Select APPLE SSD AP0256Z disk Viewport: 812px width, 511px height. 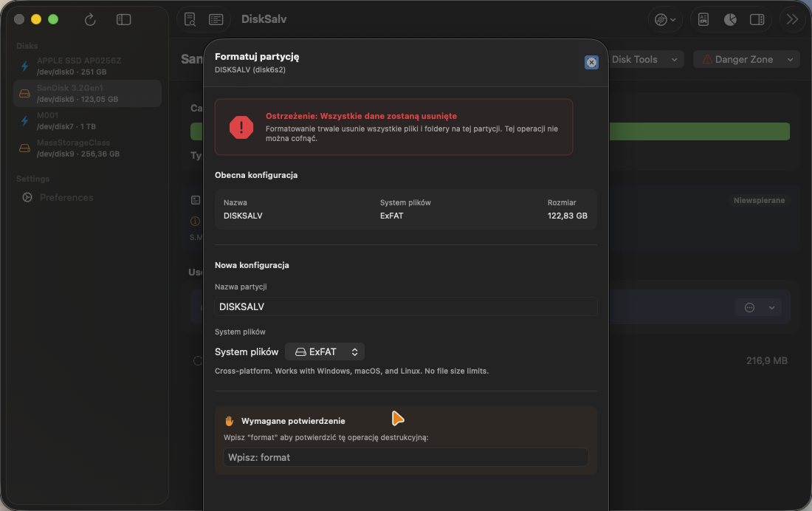tap(88, 66)
